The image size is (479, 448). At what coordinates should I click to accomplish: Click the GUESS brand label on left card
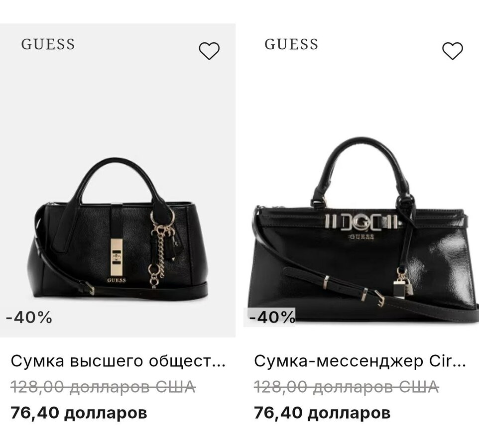[x=48, y=44]
